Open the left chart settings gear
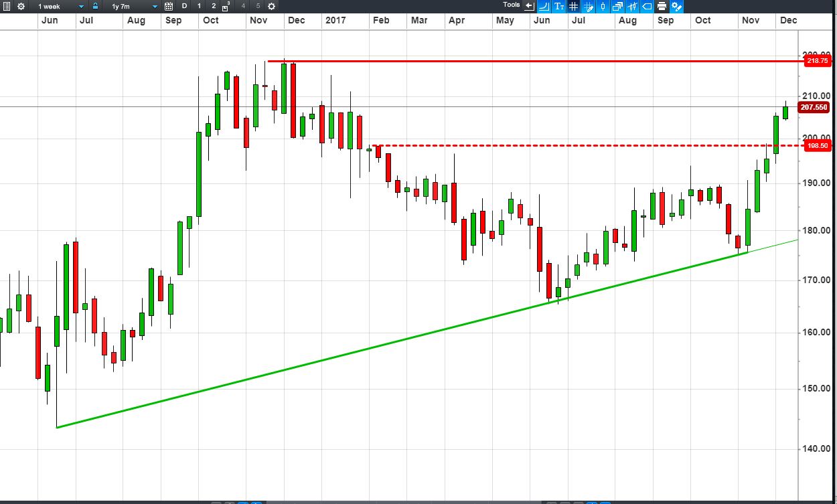 [21, 6]
